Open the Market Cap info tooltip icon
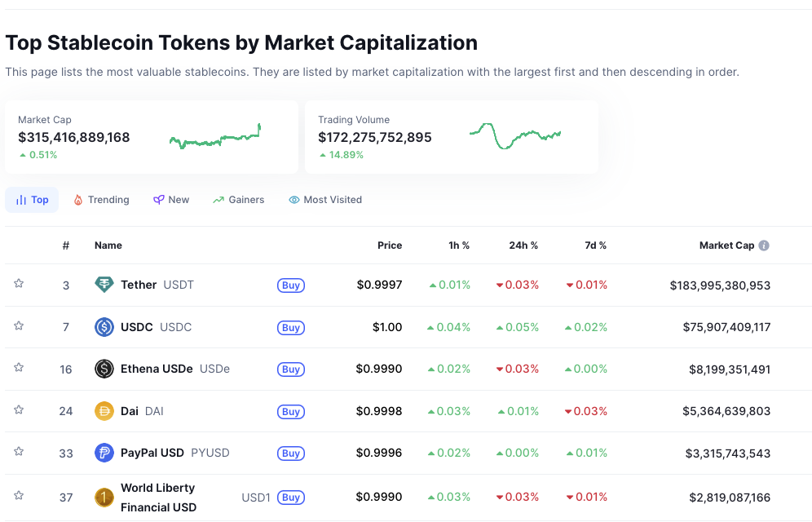This screenshot has height=522, width=812. pyautogui.click(x=764, y=245)
